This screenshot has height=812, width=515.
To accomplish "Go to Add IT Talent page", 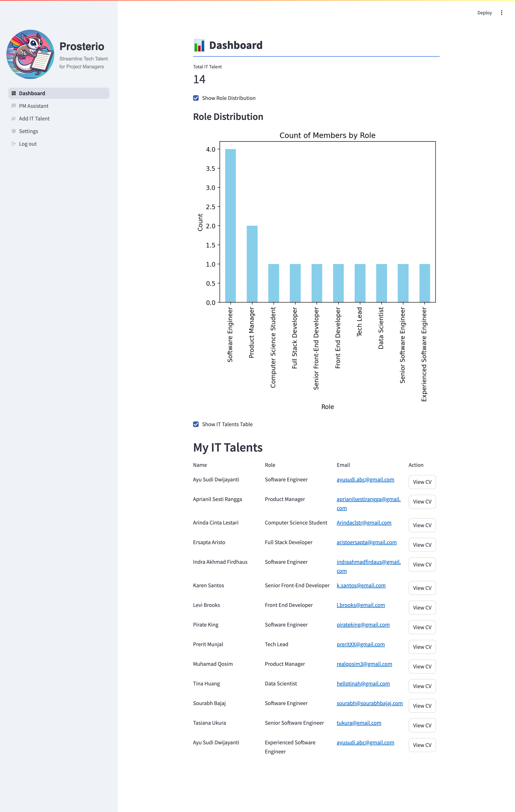I will pos(34,119).
